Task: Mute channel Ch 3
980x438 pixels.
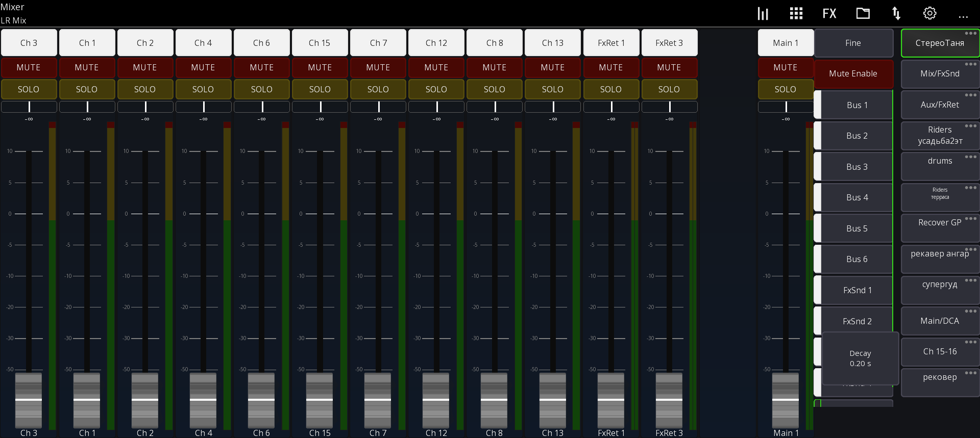Action: tap(29, 67)
